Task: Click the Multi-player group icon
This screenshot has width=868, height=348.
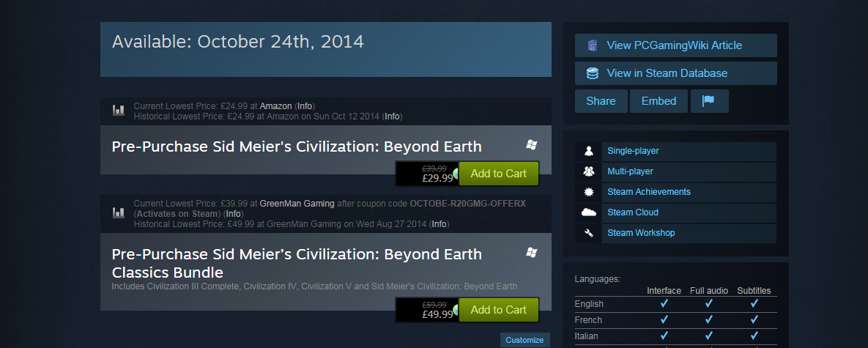Action: tap(589, 171)
